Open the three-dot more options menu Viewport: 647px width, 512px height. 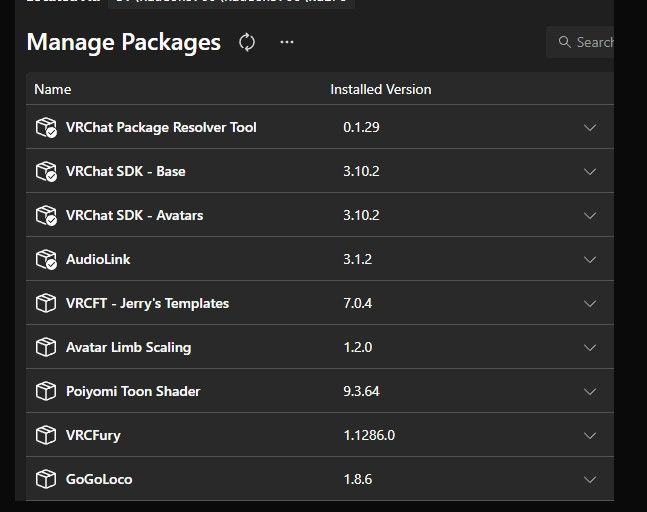click(x=287, y=42)
